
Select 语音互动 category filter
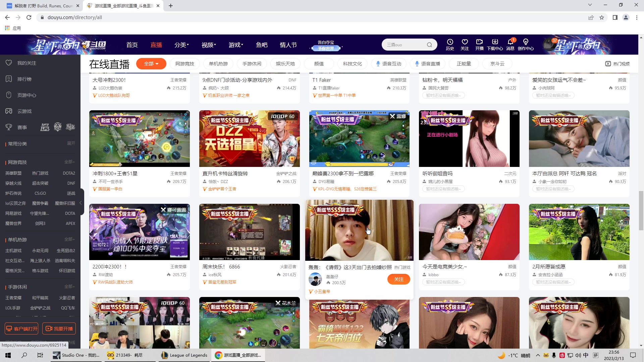coord(388,64)
